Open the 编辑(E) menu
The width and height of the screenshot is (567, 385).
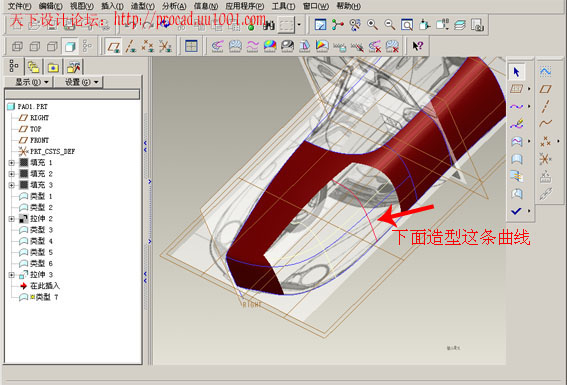click(x=51, y=6)
